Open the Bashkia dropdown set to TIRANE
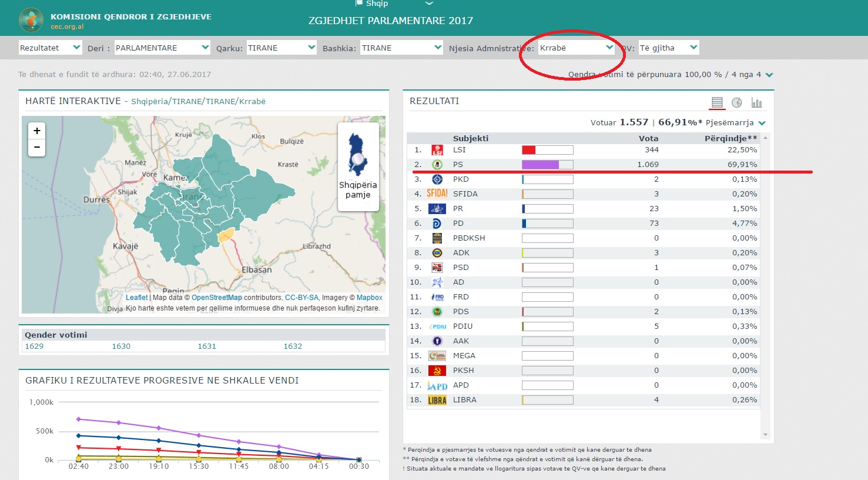 pyautogui.click(x=401, y=48)
